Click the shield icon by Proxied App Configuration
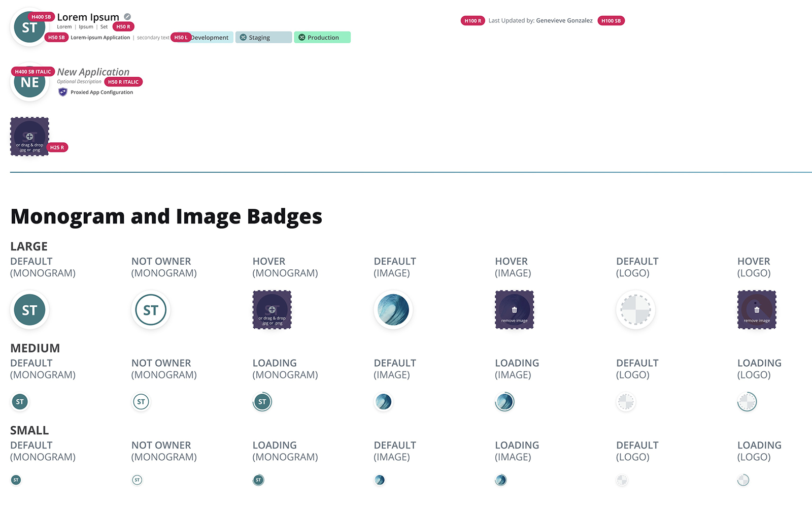The image size is (812, 508). (63, 92)
